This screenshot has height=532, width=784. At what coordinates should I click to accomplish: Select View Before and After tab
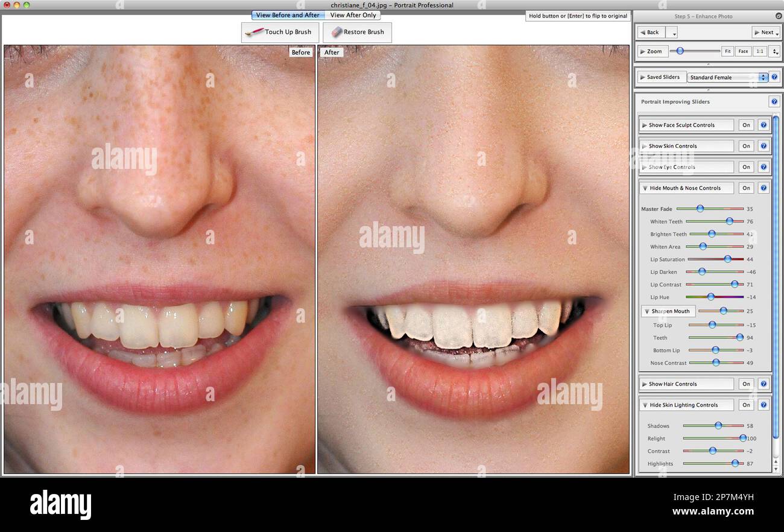click(x=288, y=15)
